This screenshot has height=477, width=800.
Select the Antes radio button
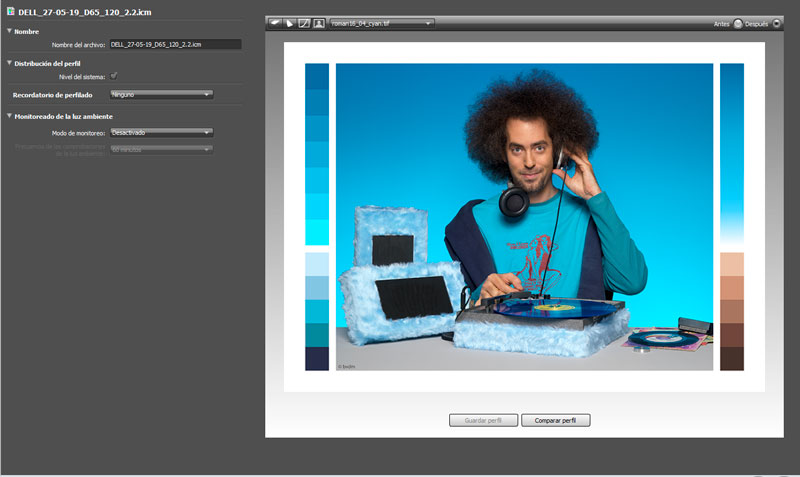pos(737,23)
